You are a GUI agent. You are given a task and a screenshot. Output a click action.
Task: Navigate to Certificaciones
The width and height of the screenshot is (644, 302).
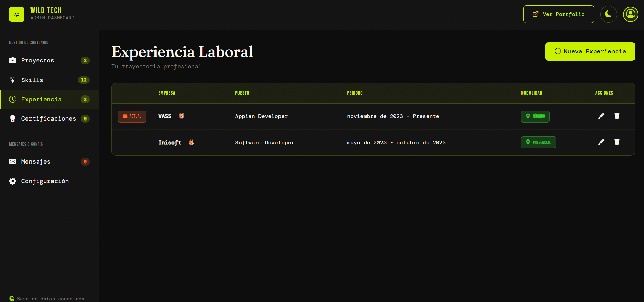click(49, 118)
